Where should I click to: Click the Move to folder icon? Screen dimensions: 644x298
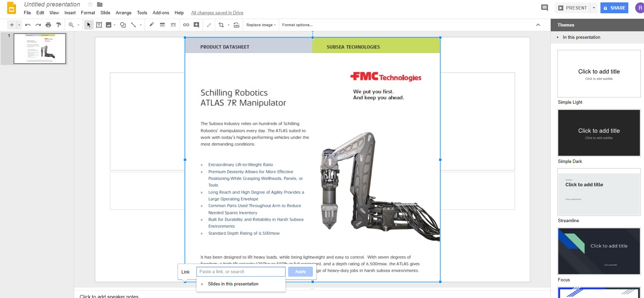(x=100, y=4)
